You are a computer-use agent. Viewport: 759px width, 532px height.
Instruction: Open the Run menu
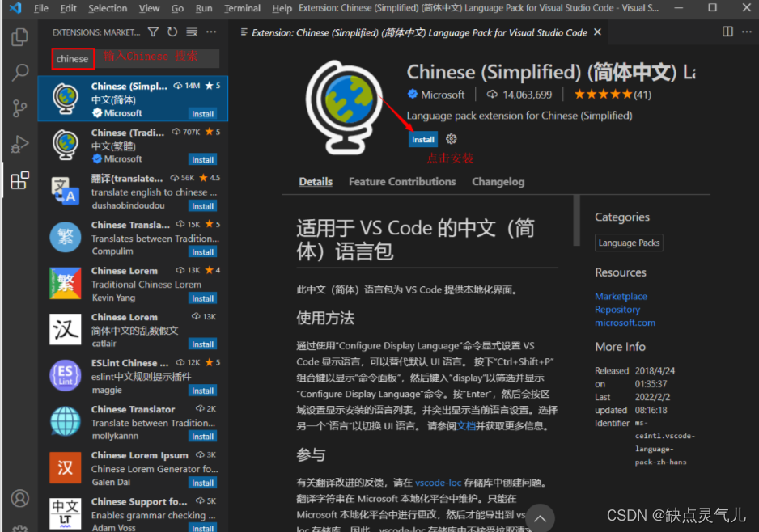(x=204, y=8)
